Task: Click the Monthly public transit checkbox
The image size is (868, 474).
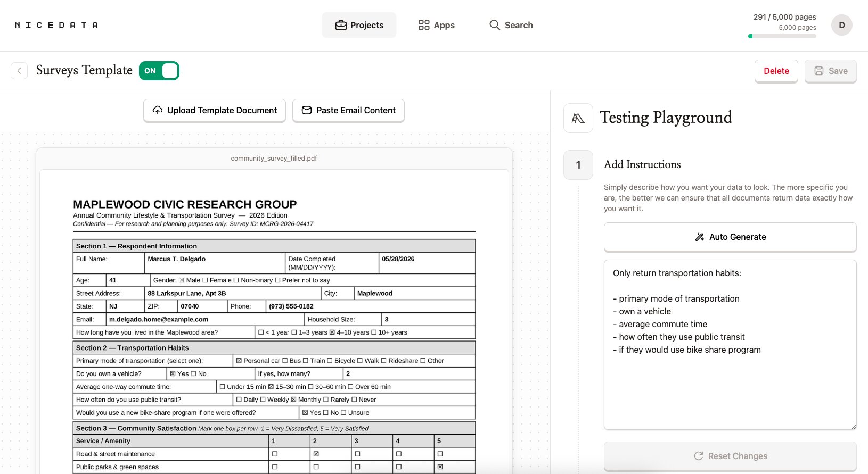Action: 293,400
